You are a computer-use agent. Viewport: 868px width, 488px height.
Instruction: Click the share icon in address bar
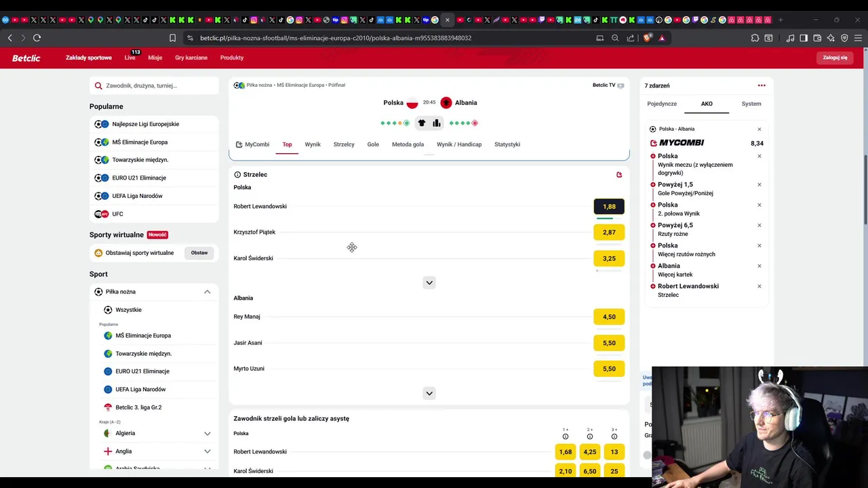pyautogui.click(x=631, y=38)
